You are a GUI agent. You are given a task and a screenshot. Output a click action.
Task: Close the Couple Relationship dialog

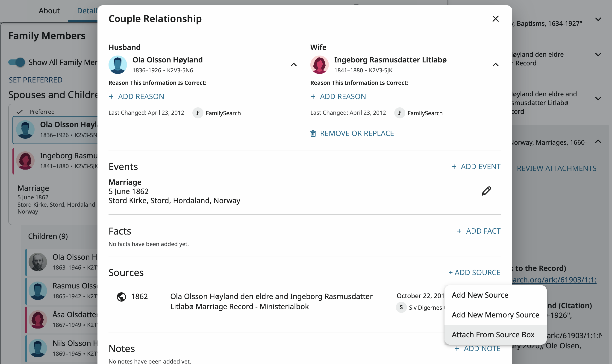(x=495, y=19)
